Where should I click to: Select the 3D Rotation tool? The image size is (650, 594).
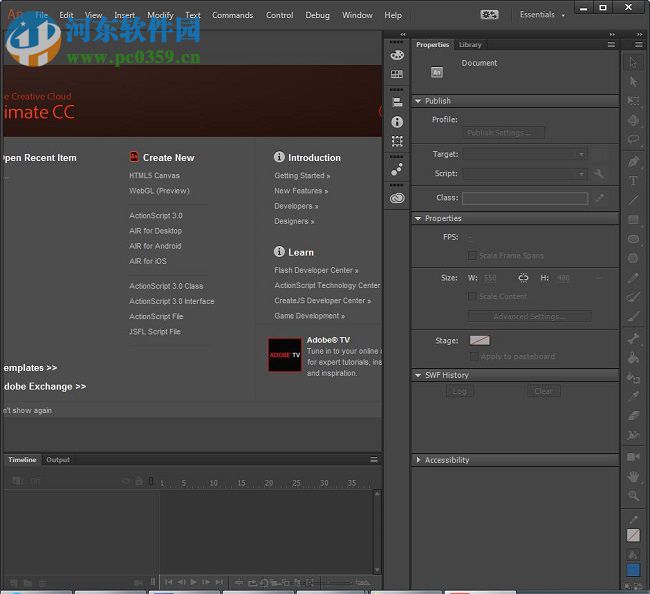(633, 120)
